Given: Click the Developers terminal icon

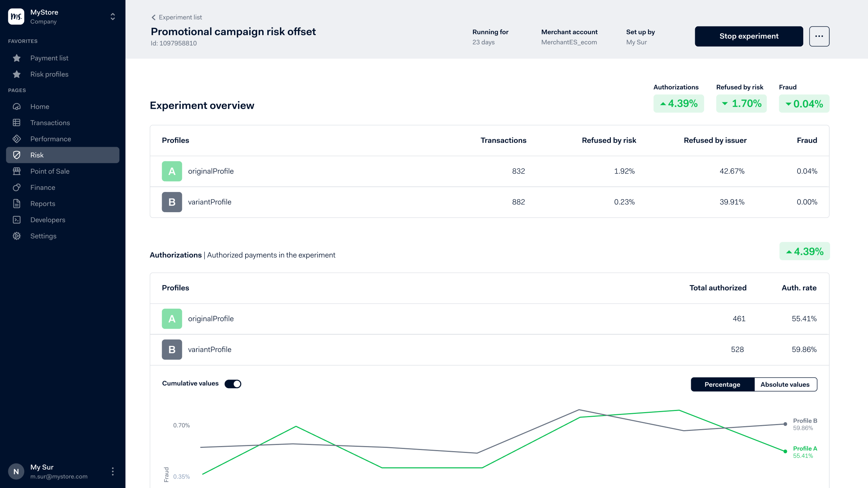Looking at the screenshot, I should (x=17, y=220).
